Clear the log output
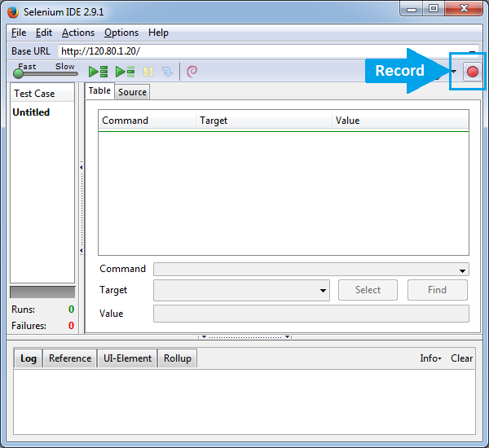Viewport: 489px width, 448px height. pos(461,358)
